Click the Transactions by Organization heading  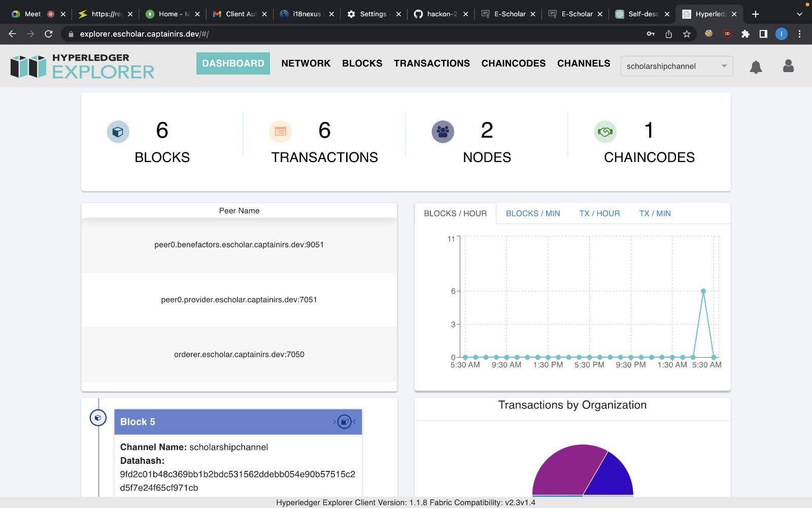(572, 405)
